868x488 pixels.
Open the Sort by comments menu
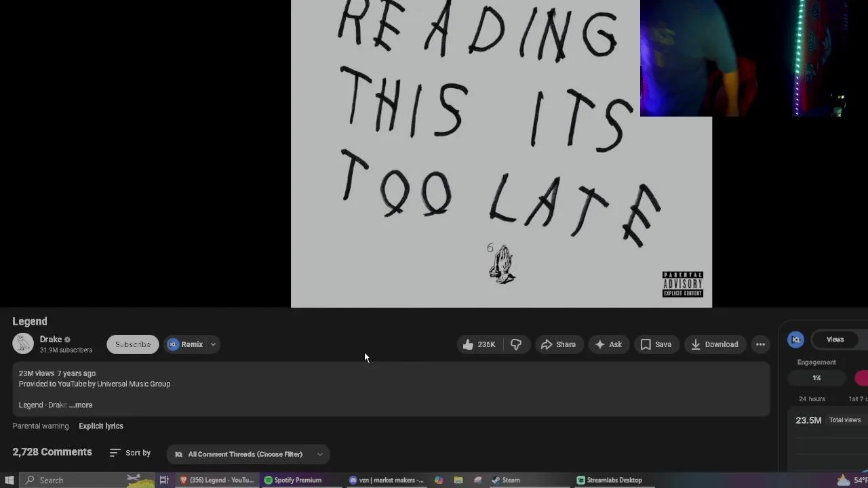pos(130,453)
